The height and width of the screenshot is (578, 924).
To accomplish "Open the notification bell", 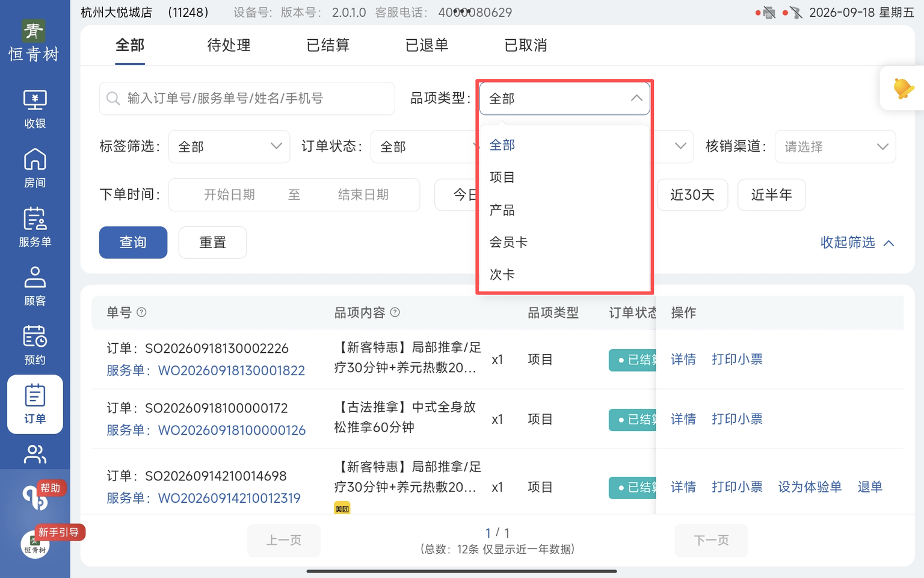I will point(902,89).
